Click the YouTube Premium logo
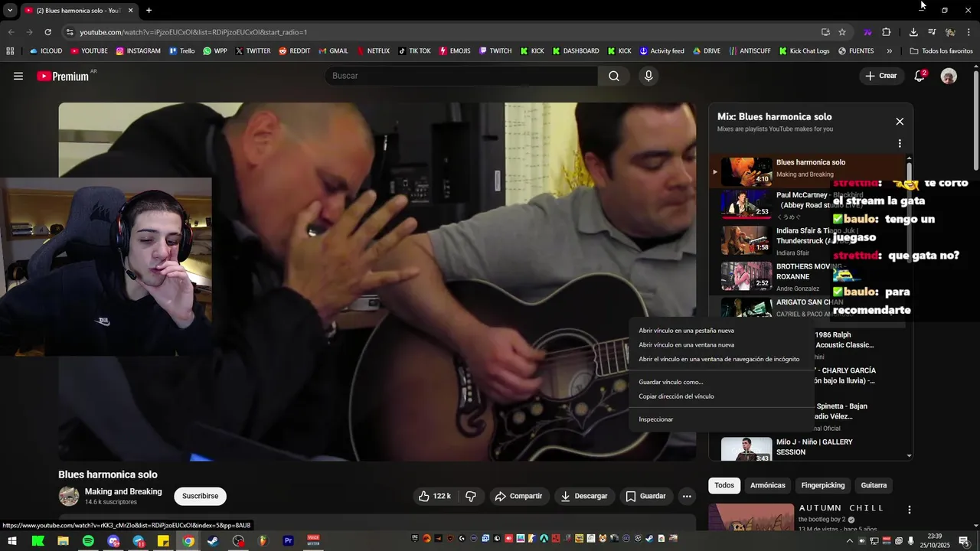 click(x=63, y=76)
